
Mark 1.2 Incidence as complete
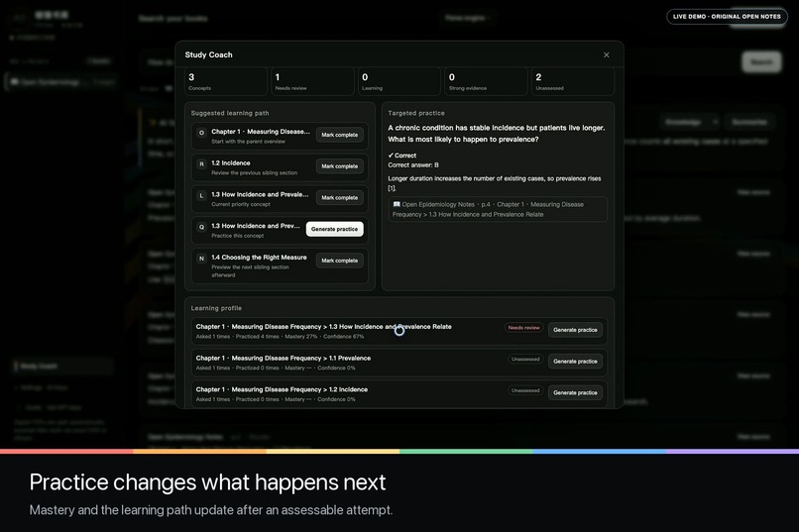339,166
